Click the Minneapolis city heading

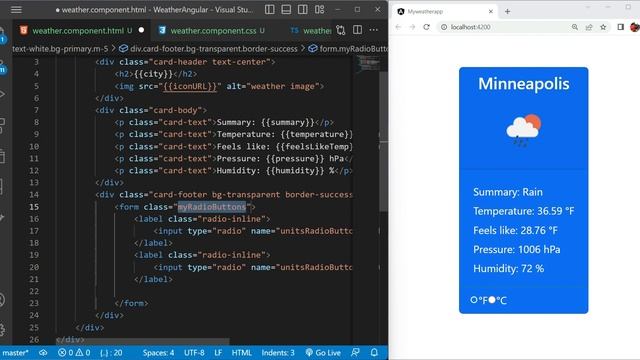(524, 84)
